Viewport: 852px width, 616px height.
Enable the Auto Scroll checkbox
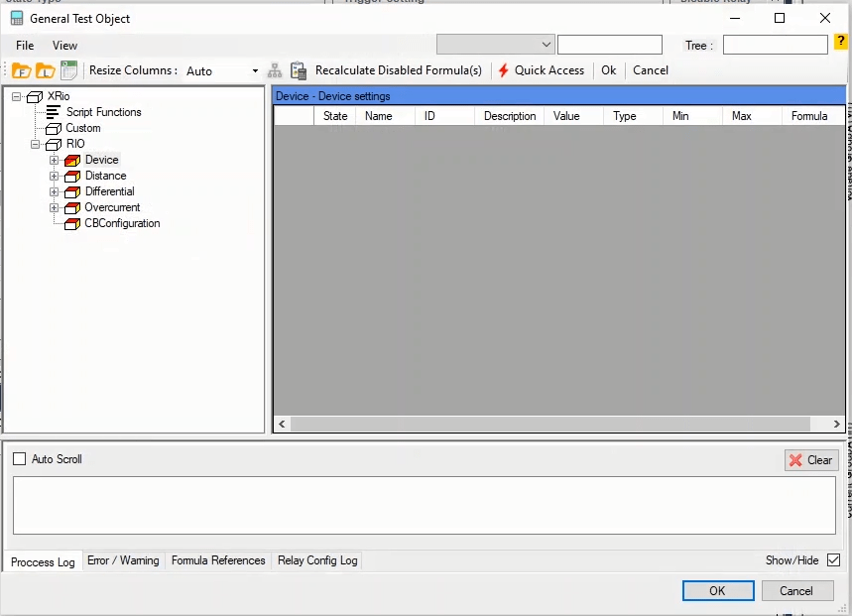click(x=19, y=459)
